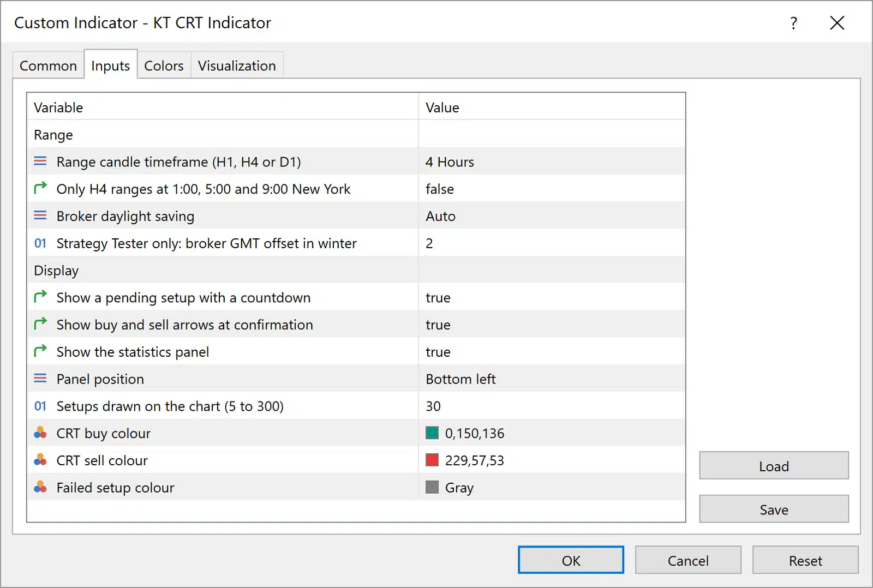Click the Reset button

805,560
